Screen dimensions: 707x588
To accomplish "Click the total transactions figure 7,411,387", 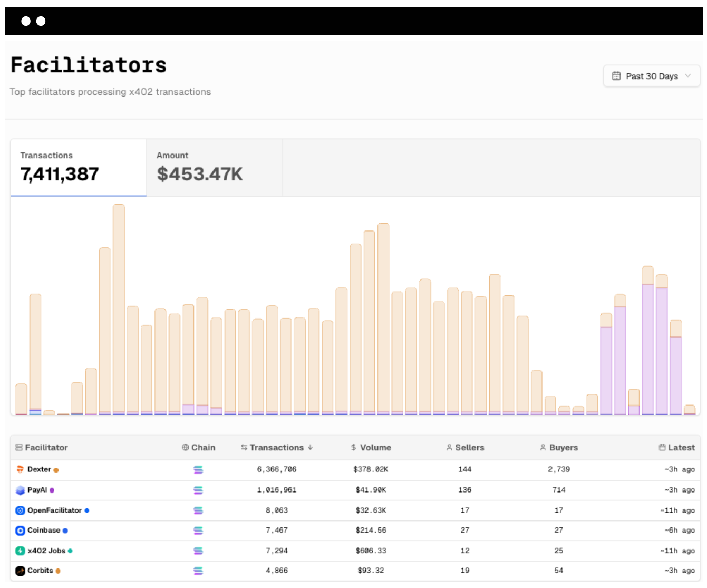I will (60, 175).
